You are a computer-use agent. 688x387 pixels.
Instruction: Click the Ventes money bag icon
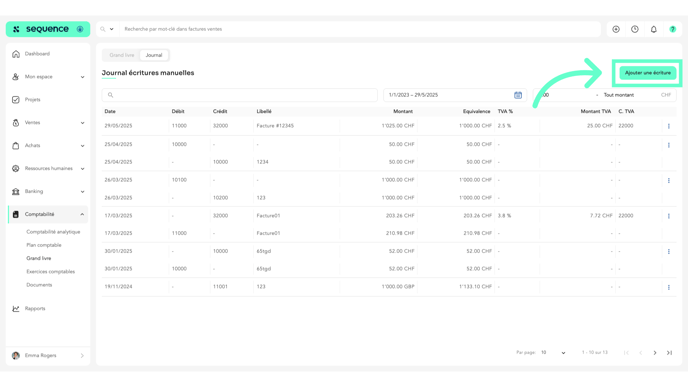click(x=16, y=123)
